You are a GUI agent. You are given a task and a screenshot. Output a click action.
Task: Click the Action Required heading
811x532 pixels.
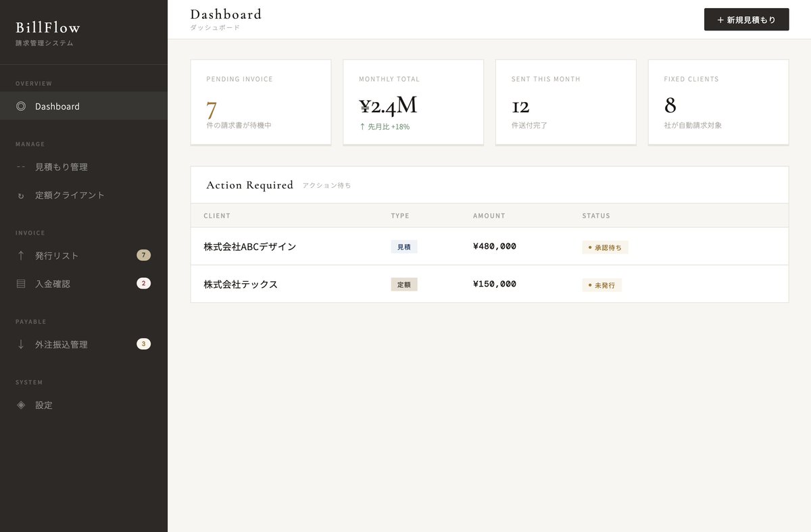pos(250,185)
